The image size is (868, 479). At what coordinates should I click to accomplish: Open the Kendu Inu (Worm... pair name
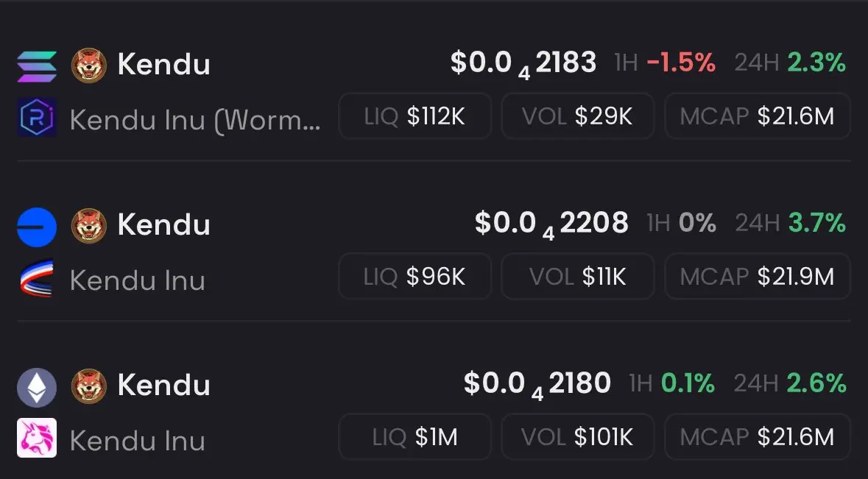point(195,119)
